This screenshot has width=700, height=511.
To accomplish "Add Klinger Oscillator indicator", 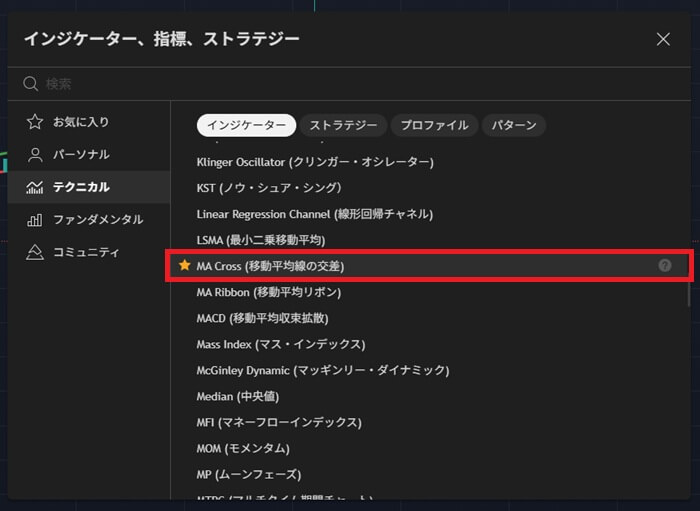I will [x=429, y=162].
